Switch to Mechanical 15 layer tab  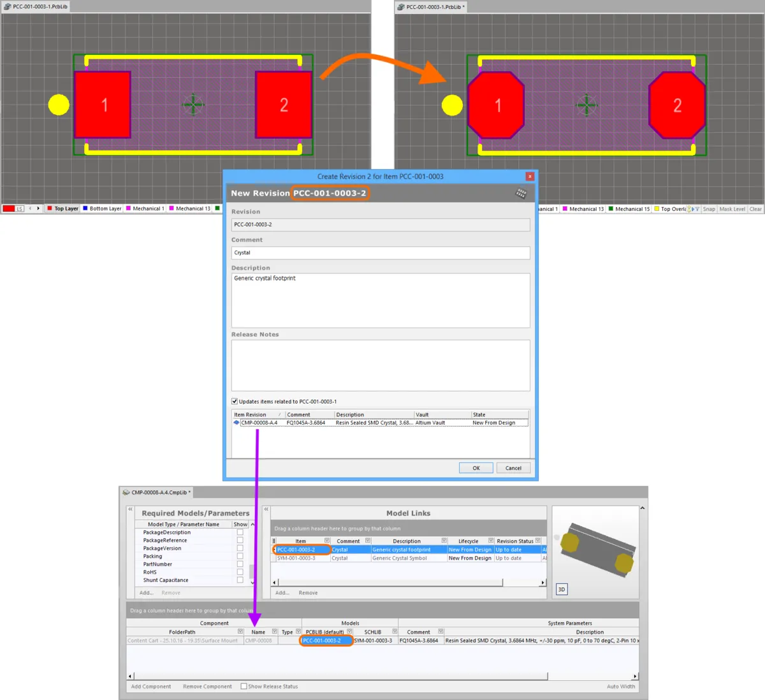tap(629, 209)
